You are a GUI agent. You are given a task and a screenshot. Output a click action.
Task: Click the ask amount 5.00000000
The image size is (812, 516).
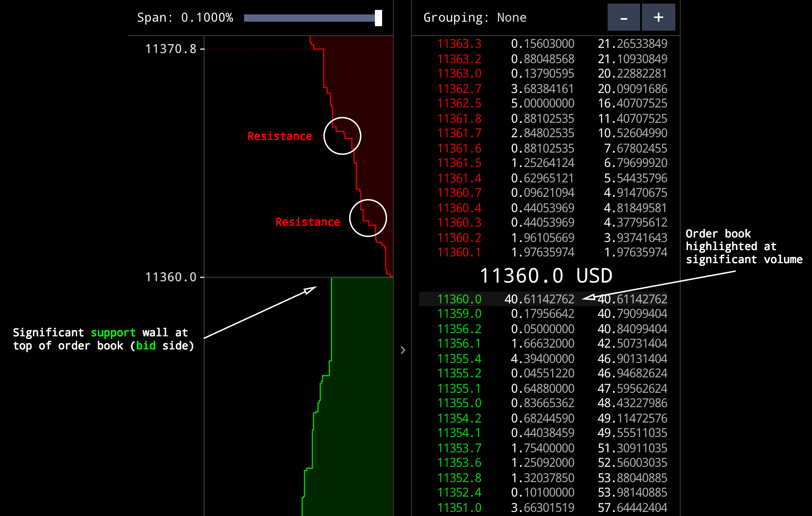(543, 103)
